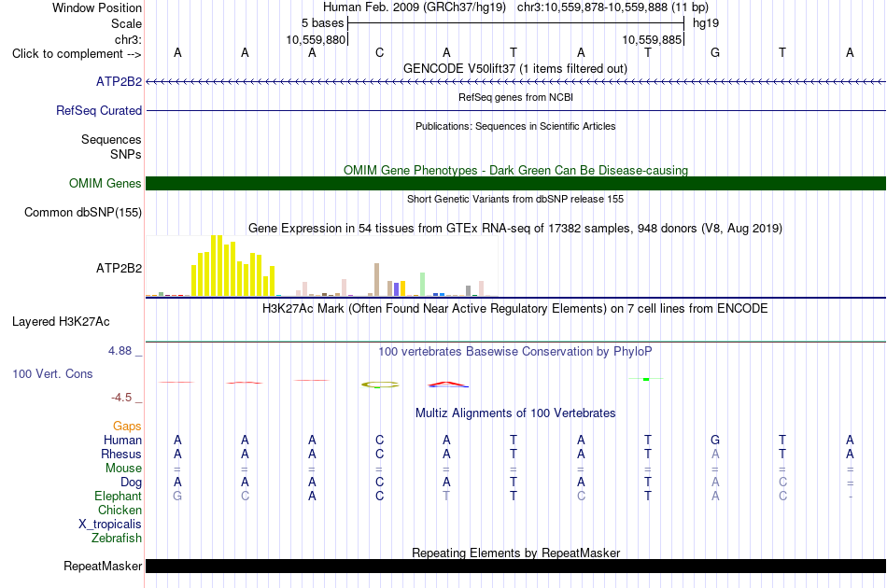Click the black RepeatMasker bar
Screen dimensions: 887x588
[516, 566]
